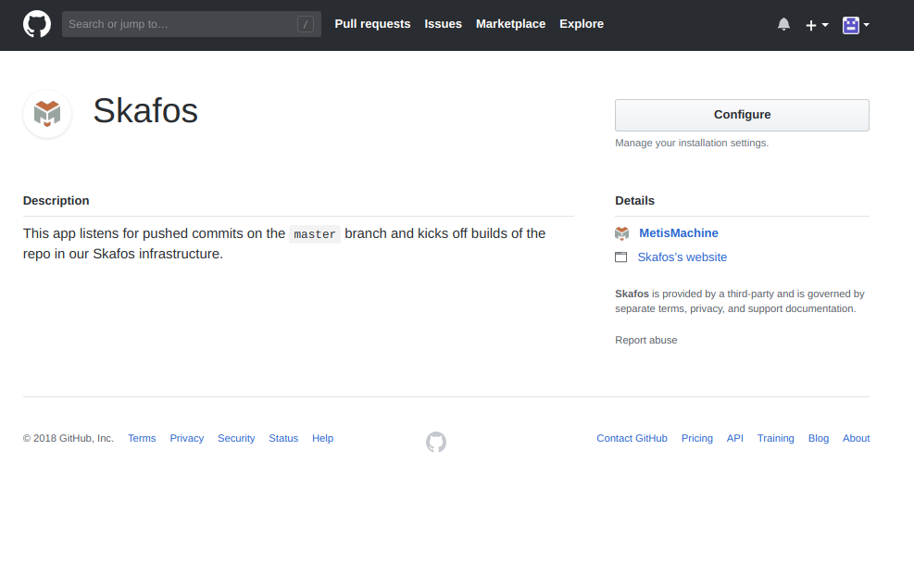The height and width of the screenshot is (588, 914).
Task: Click the Description heading
Action: [56, 200]
